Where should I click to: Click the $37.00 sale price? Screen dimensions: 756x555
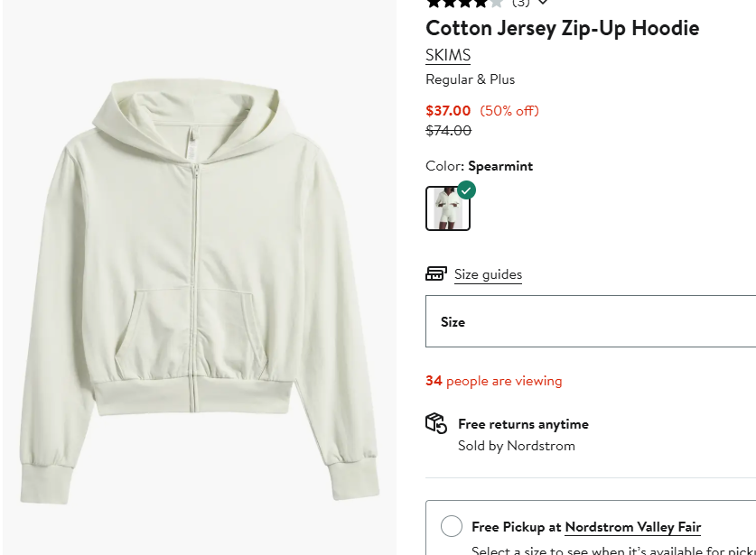click(448, 111)
